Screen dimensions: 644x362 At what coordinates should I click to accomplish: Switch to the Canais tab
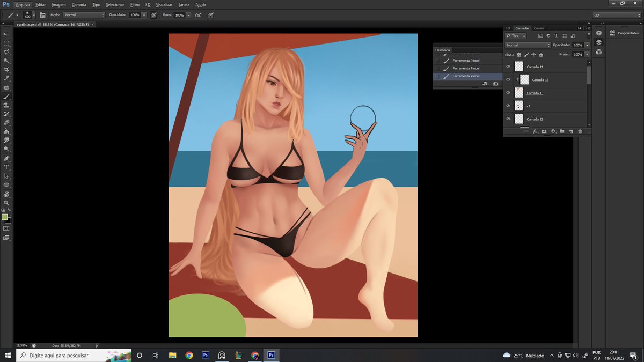point(539,28)
